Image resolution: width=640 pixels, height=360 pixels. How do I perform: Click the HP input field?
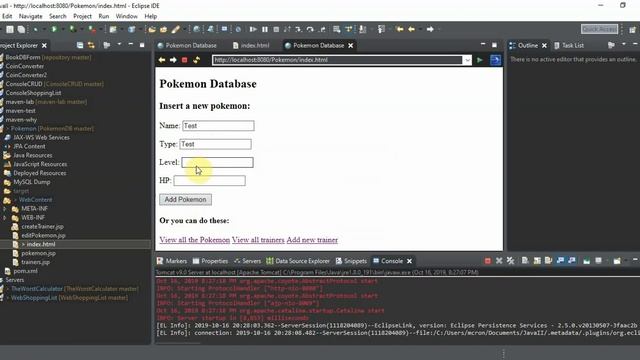pos(209,181)
